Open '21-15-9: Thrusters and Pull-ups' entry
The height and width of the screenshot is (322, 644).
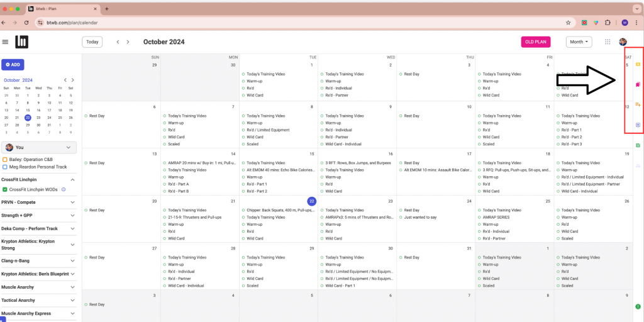pos(195,217)
